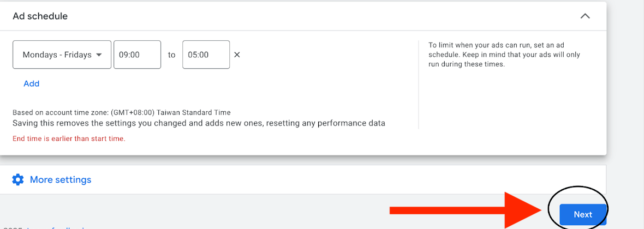The width and height of the screenshot is (644, 229).
Task: Remove the schedule row with X icon
Action: pos(237,55)
